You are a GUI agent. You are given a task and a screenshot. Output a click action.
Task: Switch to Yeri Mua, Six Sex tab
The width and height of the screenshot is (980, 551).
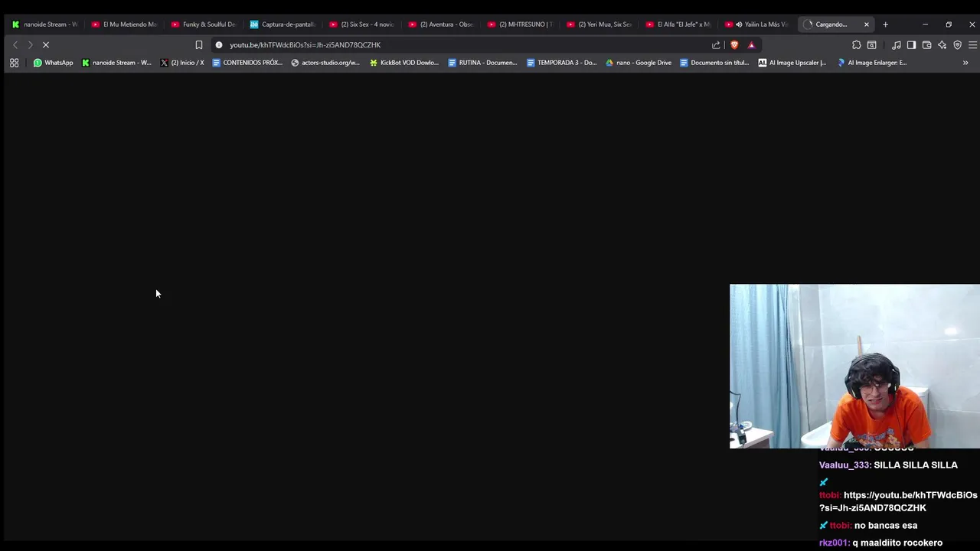[x=599, y=24]
